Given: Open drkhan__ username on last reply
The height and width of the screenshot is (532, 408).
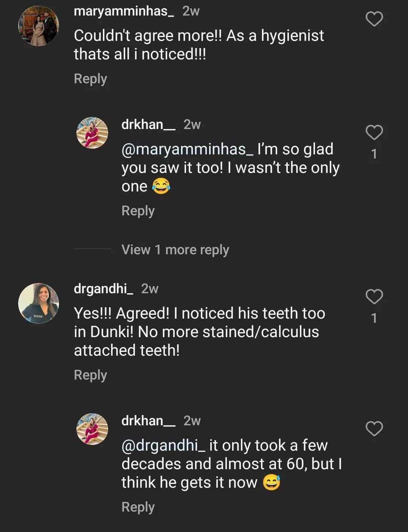Looking at the screenshot, I should 148,421.
